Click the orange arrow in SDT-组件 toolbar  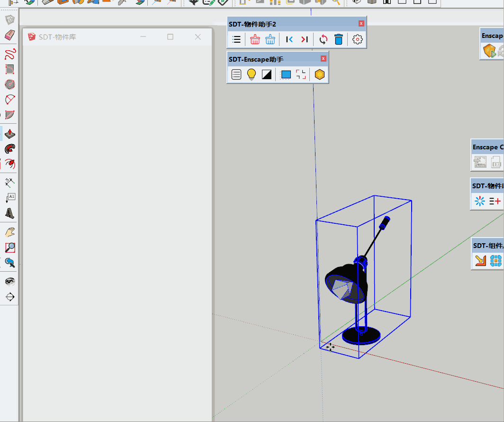pos(480,260)
